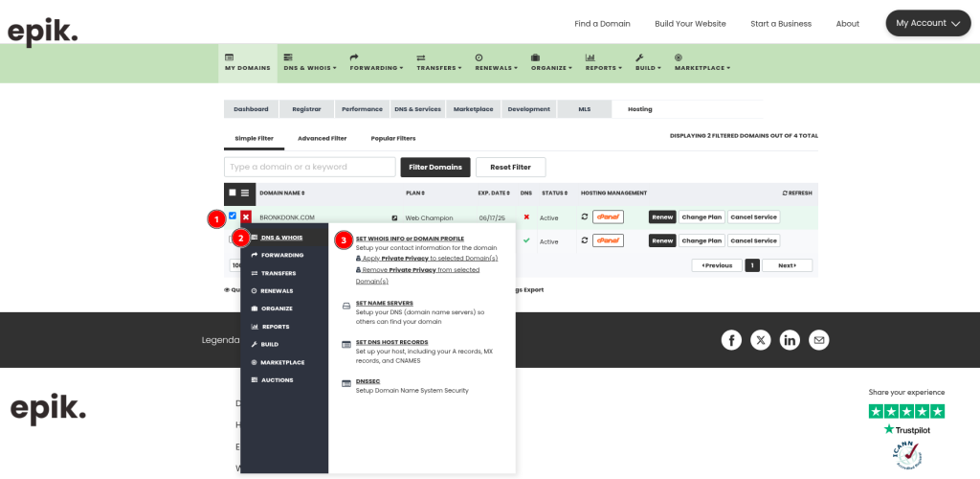Image resolution: width=980 pixels, height=479 pixels.
Task: Open X (Twitter) social icon in footer
Action: (x=761, y=340)
